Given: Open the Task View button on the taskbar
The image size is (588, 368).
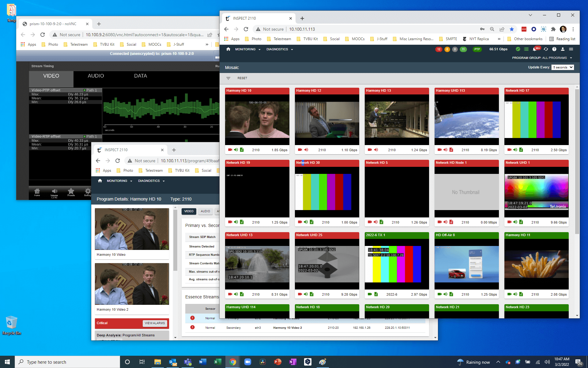Looking at the screenshot, I should coord(142,362).
